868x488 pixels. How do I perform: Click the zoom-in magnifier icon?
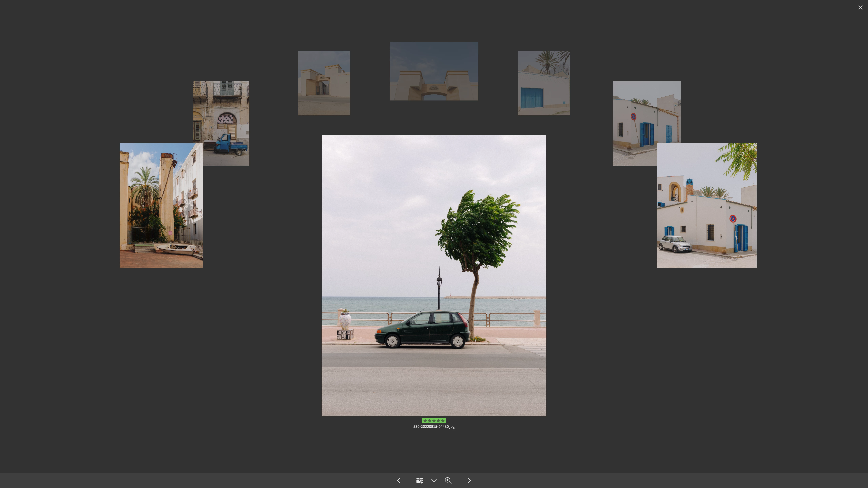coord(448,481)
